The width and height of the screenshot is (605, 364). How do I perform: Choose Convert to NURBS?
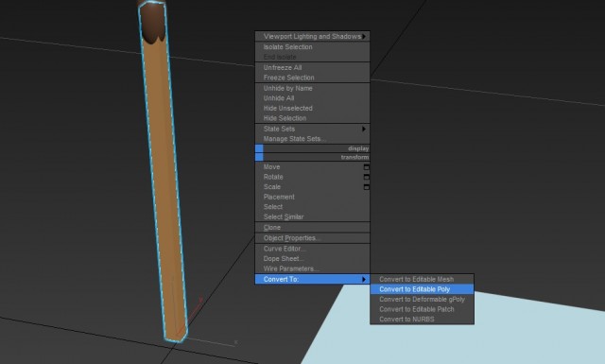[422, 320]
